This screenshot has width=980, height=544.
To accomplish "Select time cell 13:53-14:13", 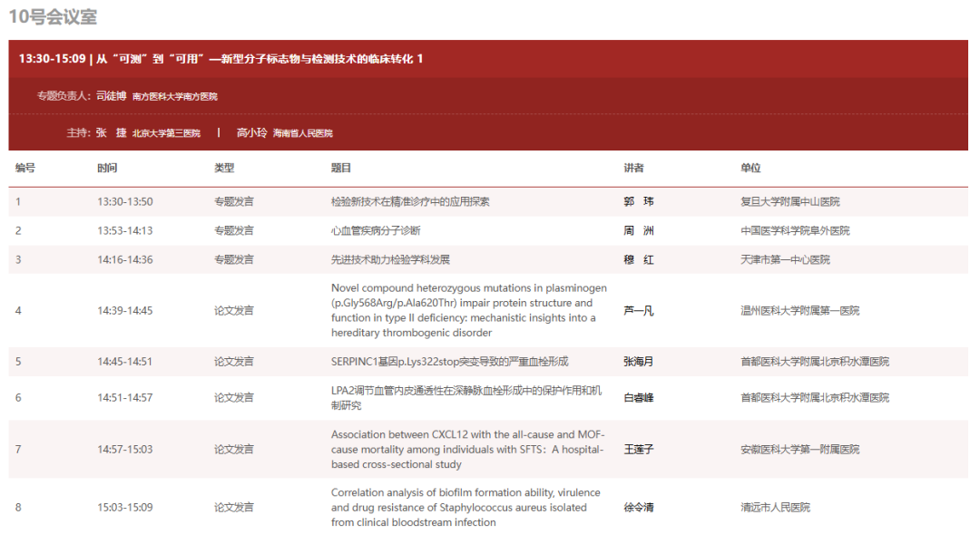I will (x=125, y=230).
